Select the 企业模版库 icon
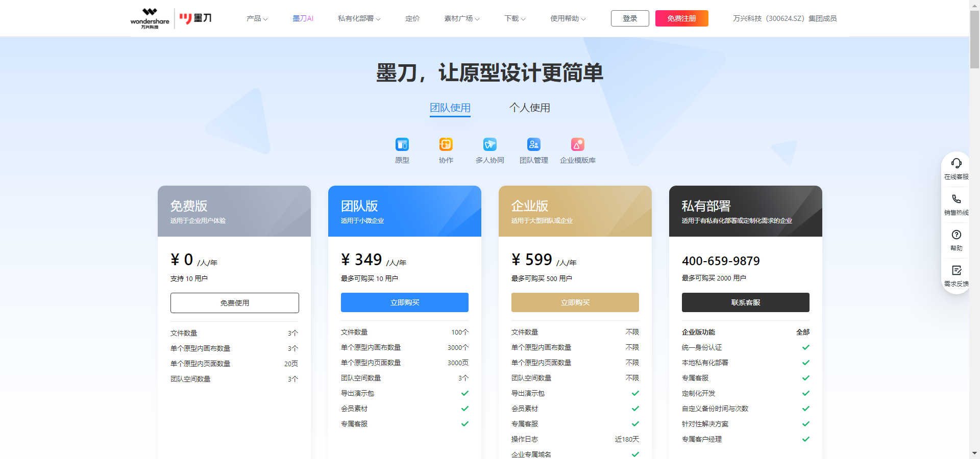The image size is (980, 459). [x=578, y=144]
